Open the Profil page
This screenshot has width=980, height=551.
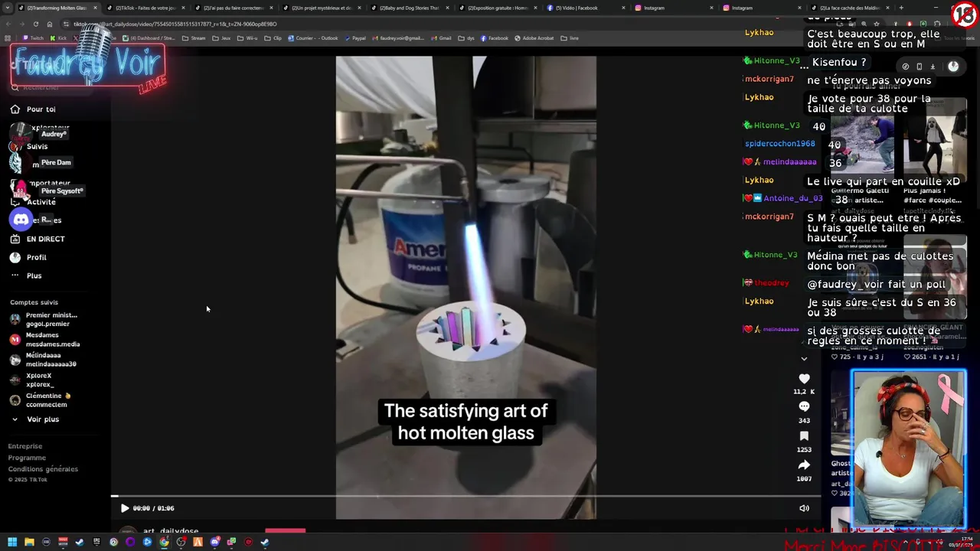click(x=37, y=257)
